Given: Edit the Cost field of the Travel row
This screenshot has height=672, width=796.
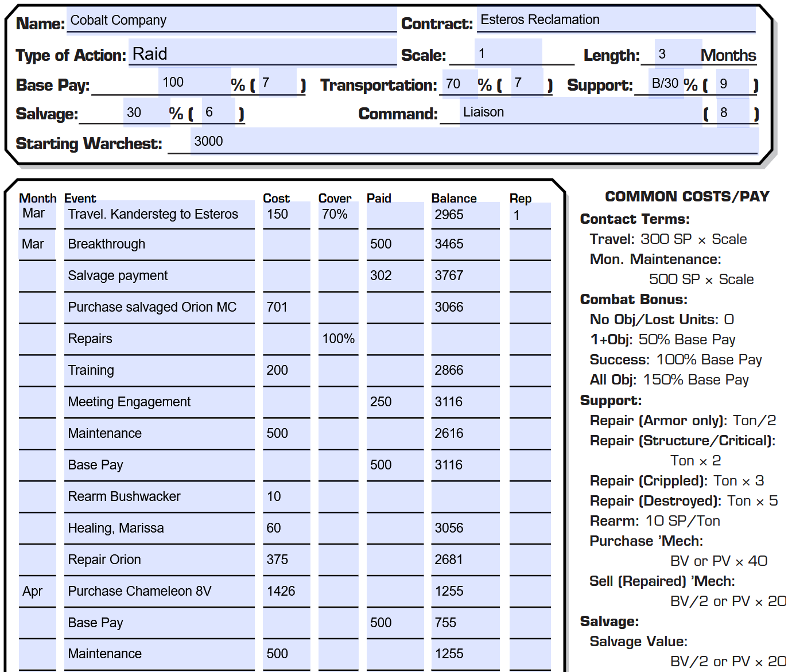Looking at the screenshot, I should coord(286,214).
